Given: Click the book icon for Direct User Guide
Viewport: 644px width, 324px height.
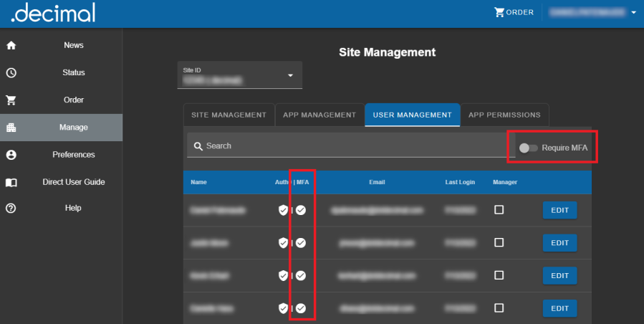Looking at the screenshot, I should point(11,182).
